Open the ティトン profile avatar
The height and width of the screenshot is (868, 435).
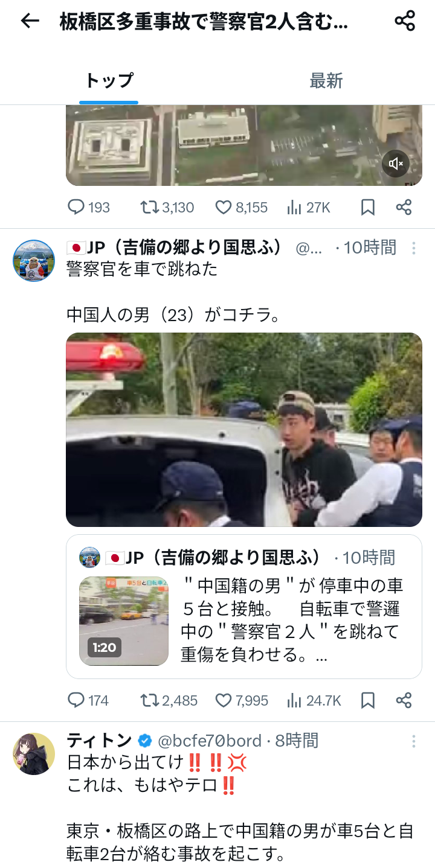(34, 754)
